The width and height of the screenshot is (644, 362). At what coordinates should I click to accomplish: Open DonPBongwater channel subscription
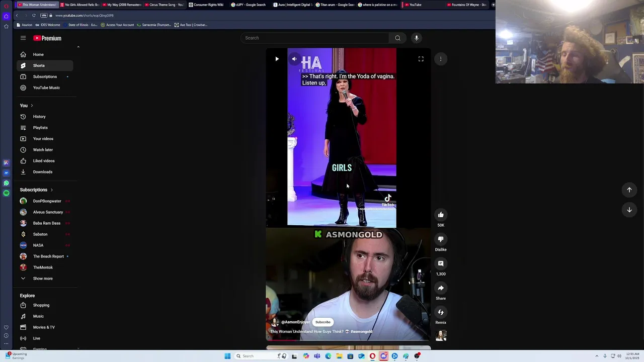pyautogui.click(x=45, y=201)
